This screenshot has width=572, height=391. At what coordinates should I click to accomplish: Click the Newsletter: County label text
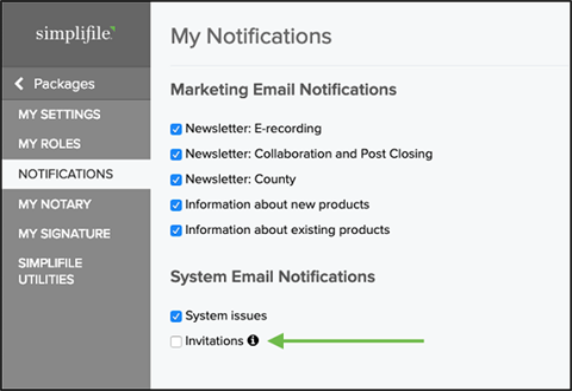tap(240, 179)
